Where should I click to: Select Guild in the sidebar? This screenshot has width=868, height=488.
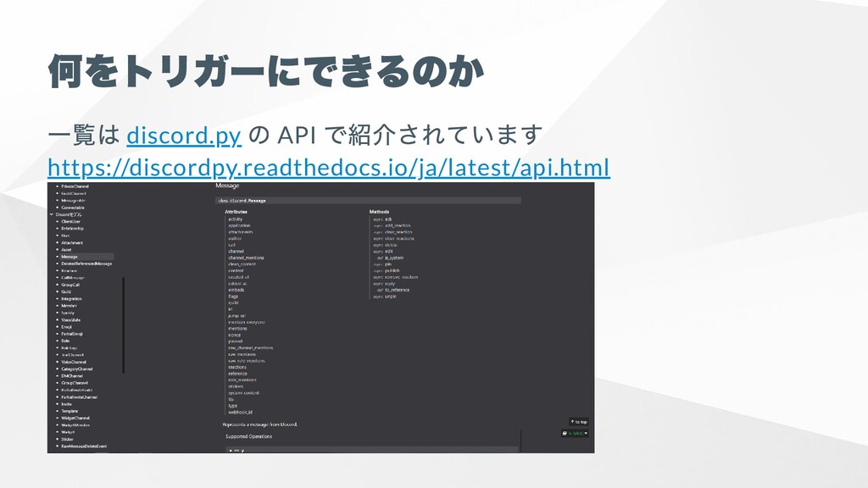66,291
